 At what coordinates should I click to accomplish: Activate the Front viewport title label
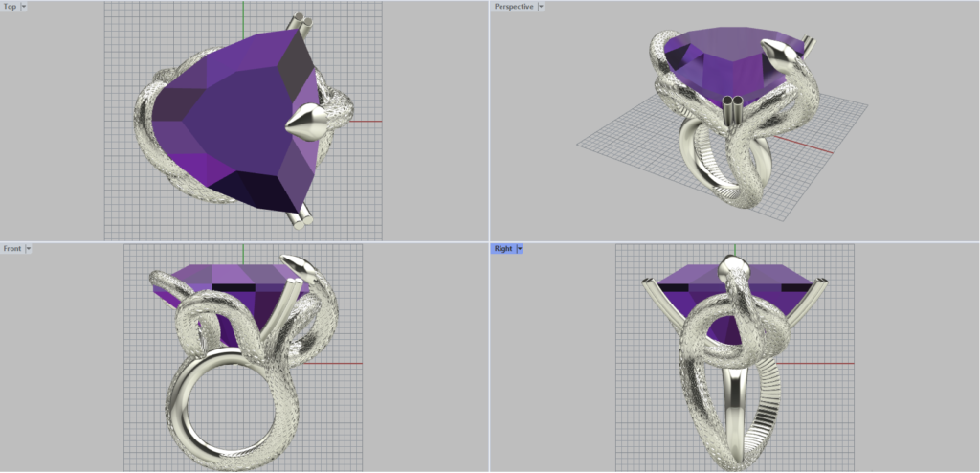11,249
